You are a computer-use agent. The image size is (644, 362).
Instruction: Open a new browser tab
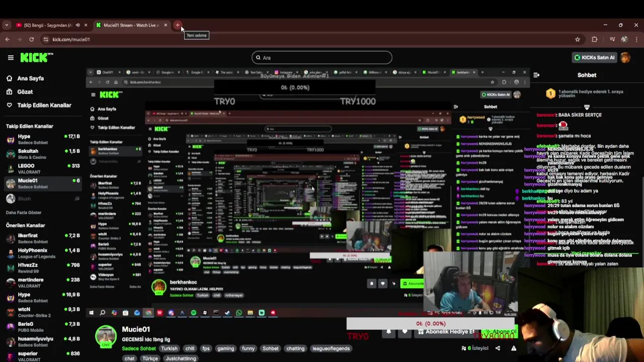point(178,25)
